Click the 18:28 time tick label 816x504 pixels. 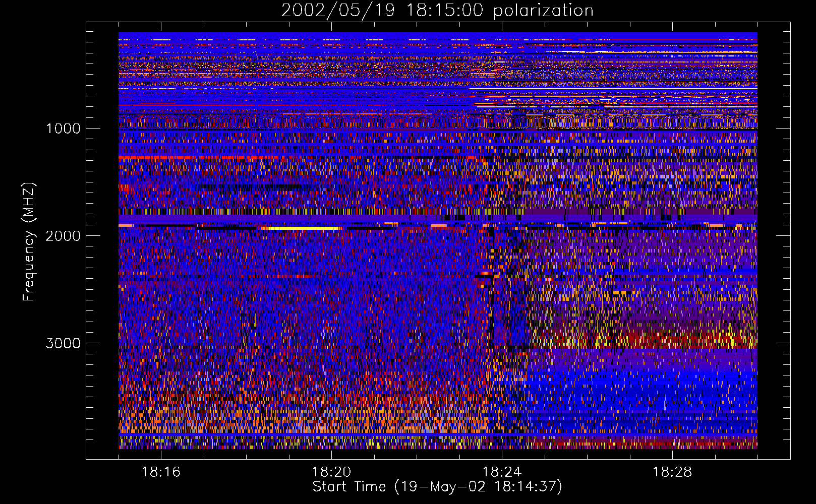672,472
